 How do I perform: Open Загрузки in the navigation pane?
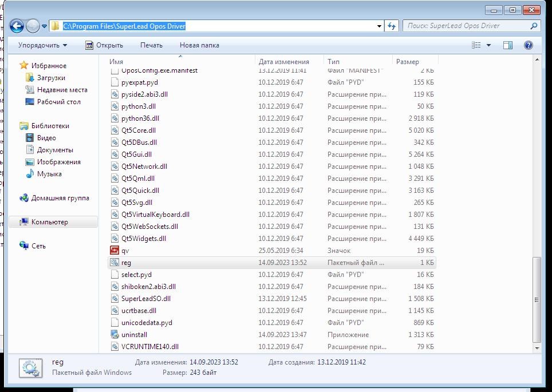pos(51,78)
